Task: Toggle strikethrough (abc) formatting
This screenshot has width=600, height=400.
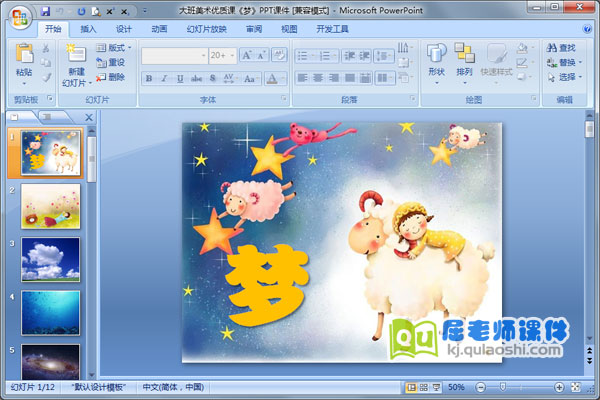Action: tap(196, 78)
